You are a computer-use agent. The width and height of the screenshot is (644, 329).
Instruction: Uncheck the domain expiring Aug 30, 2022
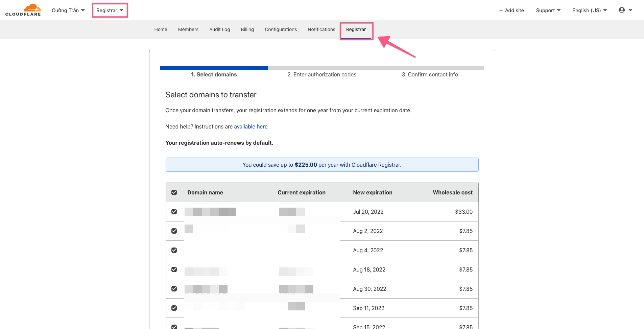(x=174, y=289)
